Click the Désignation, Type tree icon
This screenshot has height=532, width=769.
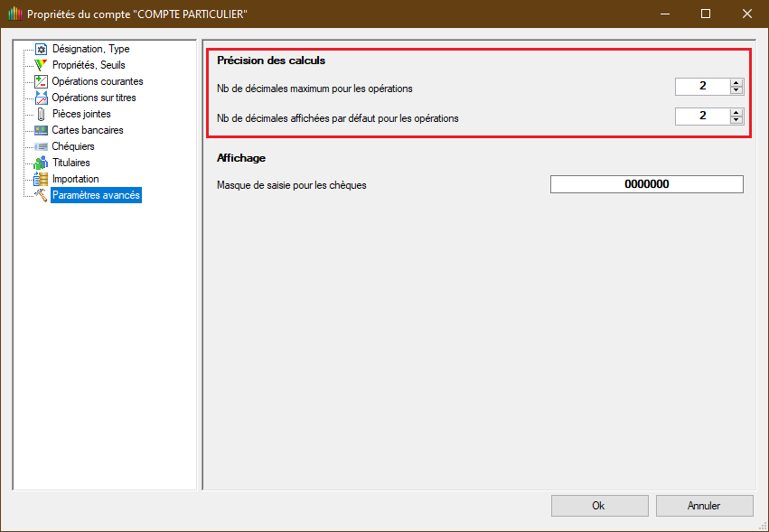[x=41, y=49]
